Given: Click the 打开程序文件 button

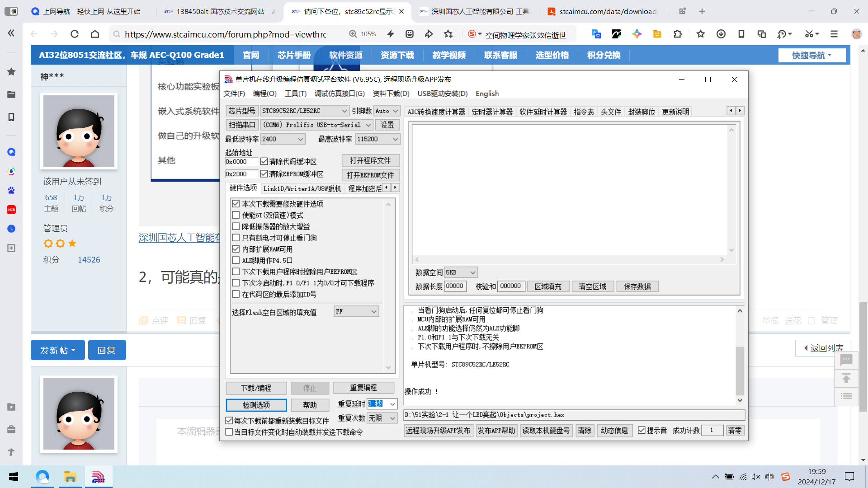Looking at the screenshot, I should click(x=370, y=160).
